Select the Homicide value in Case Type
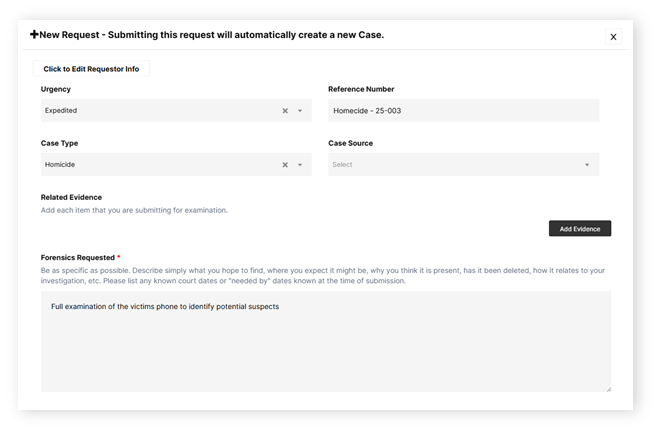The height and width of the screenshot is (433, 659). point(60,165)
